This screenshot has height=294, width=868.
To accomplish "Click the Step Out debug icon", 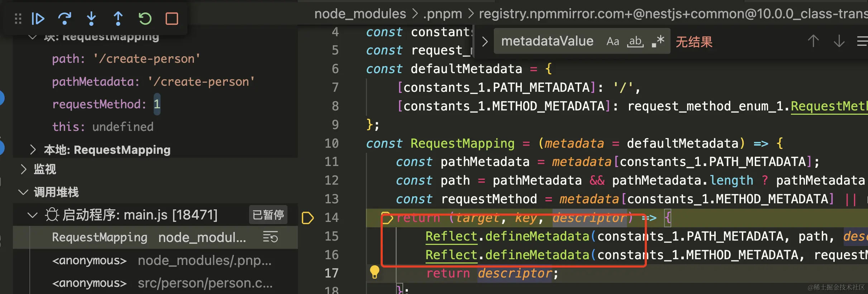I will pyautogui.click(x=118, y=19).
